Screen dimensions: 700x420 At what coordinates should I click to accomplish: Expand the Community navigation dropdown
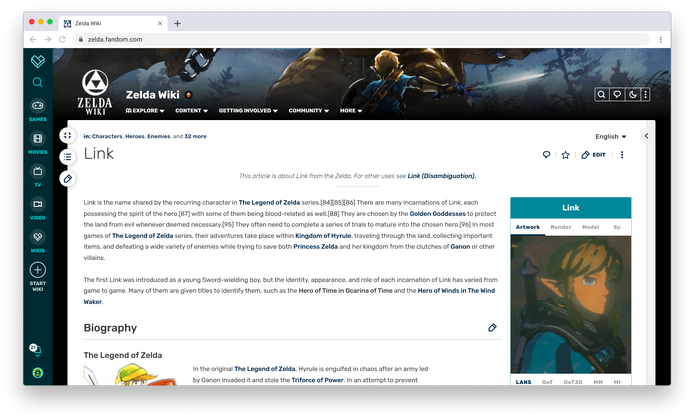[308, 111]
